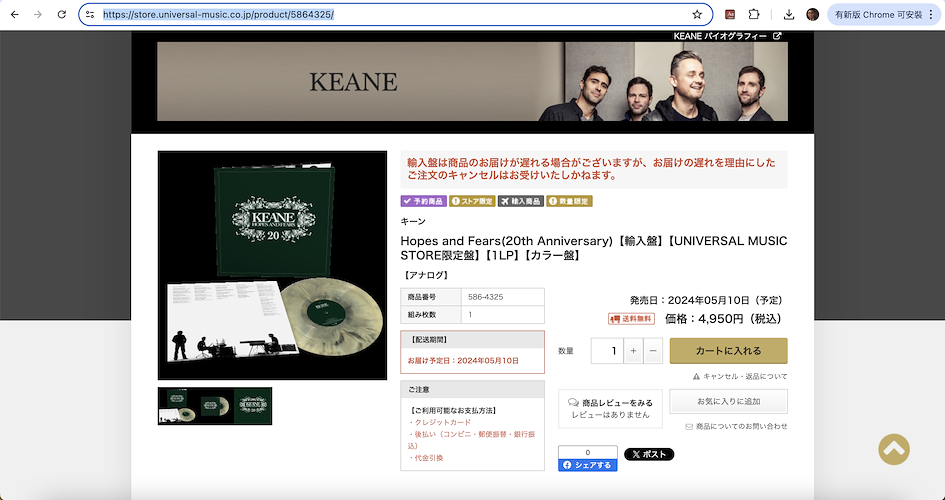Viewport: 945px width, 500px height.
Task: Click the クレジットカード payment method text
Action: (440, 422)
